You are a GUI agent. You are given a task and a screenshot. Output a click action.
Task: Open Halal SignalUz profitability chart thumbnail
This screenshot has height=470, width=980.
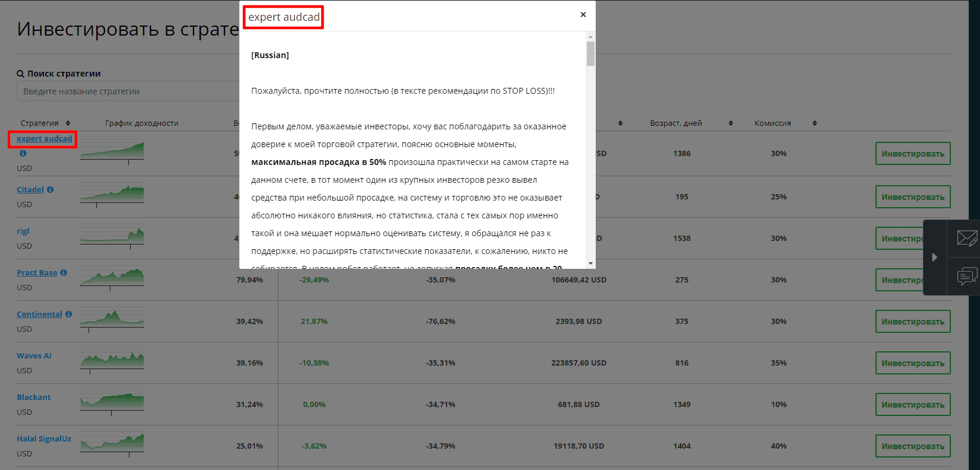[112, 444]
